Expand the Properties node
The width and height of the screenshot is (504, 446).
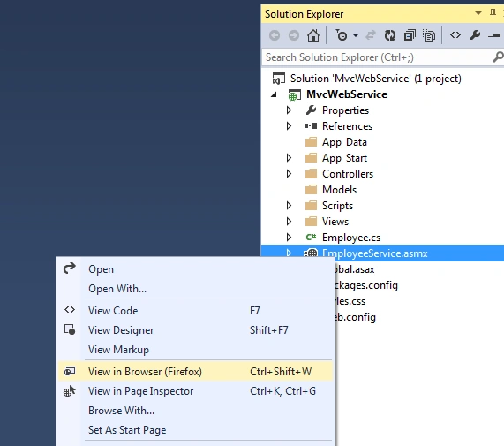[289, 110]
